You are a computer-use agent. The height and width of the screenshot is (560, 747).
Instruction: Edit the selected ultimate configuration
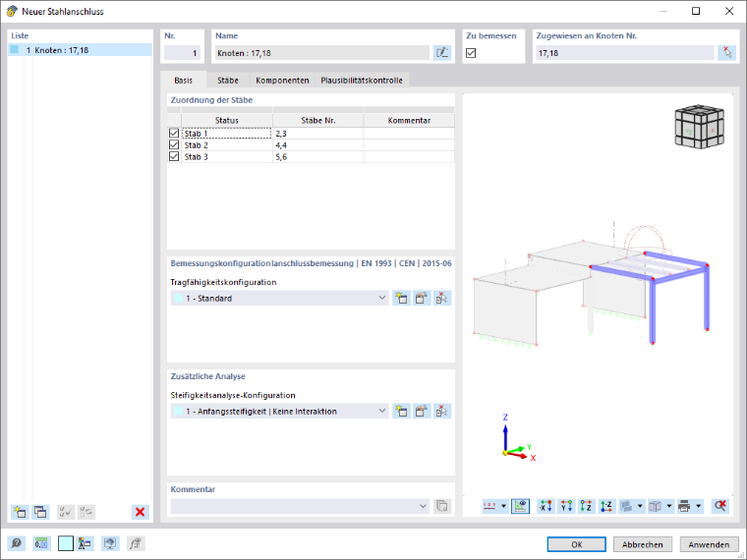[422, 298]
